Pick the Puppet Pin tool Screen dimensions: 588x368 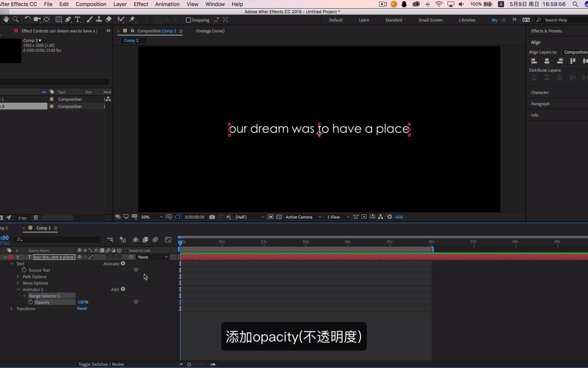(132, 19)
